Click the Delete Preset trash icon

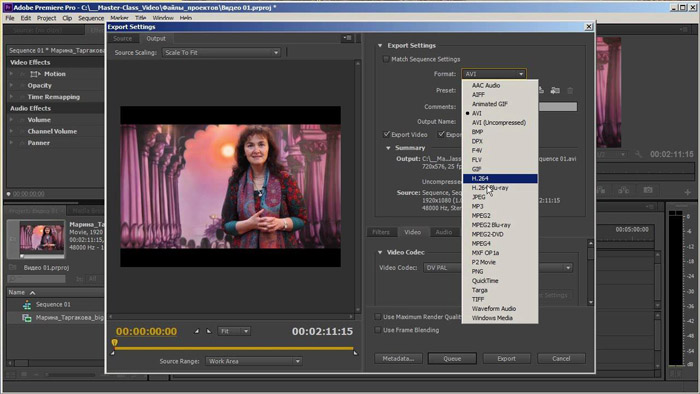[x=570, y=91]
